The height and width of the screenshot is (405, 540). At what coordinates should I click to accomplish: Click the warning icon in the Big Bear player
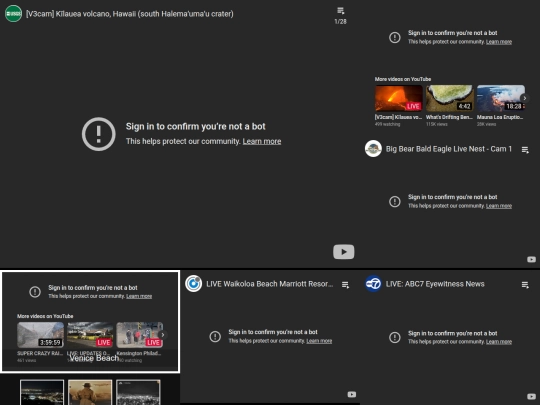(x=395, y=201)
